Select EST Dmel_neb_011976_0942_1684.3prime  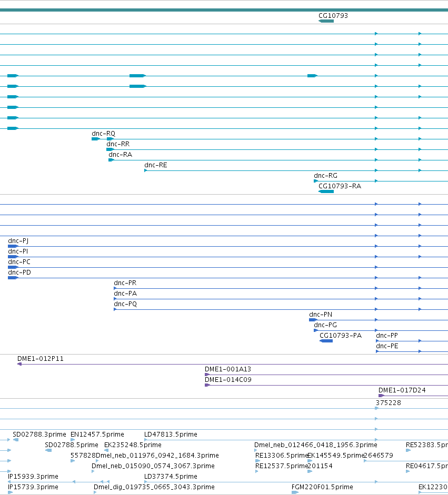(157, 455)
